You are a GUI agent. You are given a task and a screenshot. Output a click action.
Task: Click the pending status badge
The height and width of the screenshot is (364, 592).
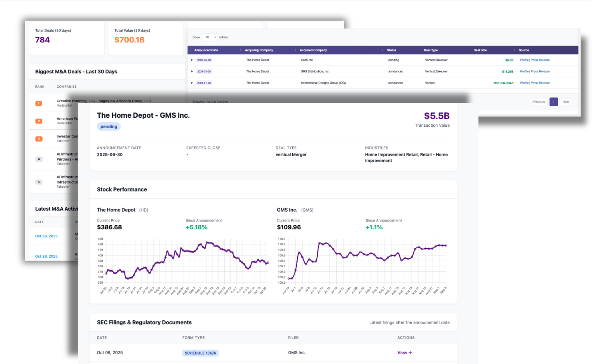108,126
